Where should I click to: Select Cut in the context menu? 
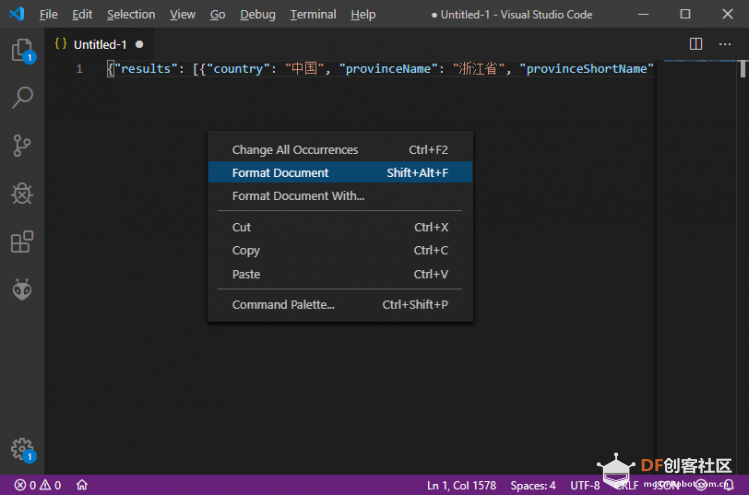point(340,227)
